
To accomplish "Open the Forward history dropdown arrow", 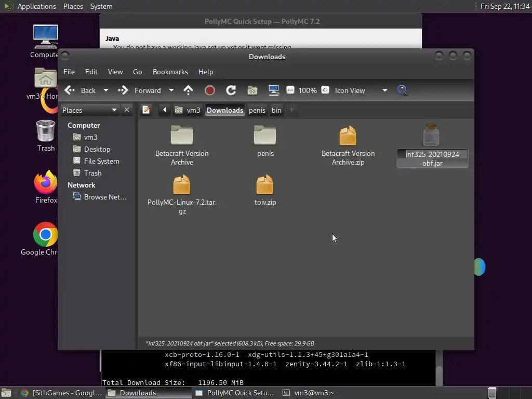I will (171, 90).
